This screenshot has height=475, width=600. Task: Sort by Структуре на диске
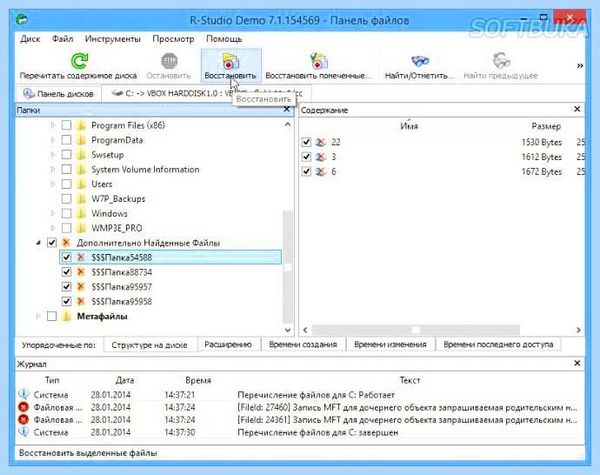click(x=149, y=344)
